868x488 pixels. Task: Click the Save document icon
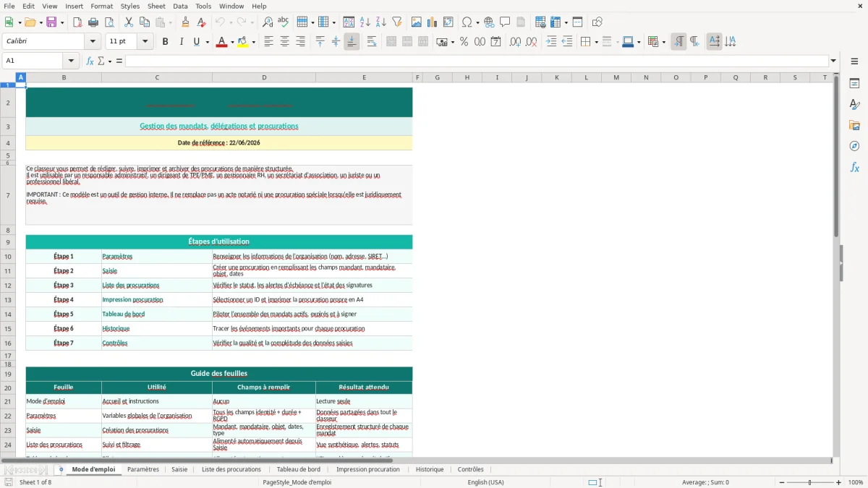click(x=51, y=22)
